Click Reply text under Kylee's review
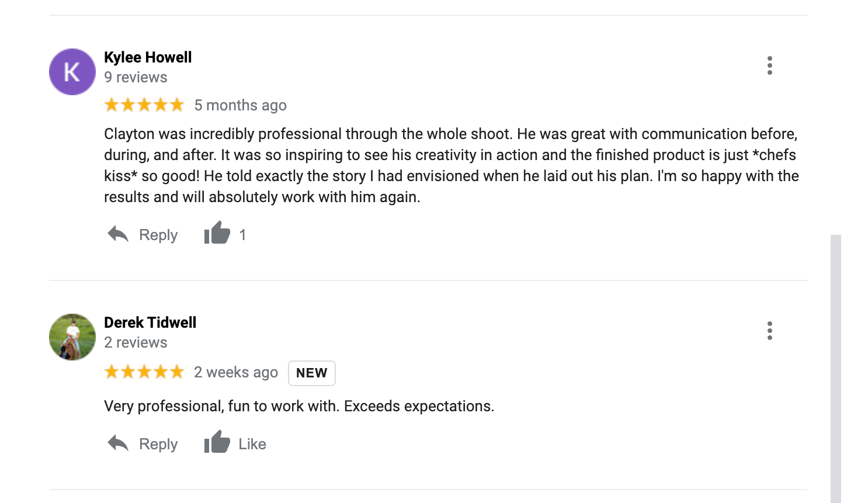Viewport: 868px width, 503px height. click(x=158, y=235)
